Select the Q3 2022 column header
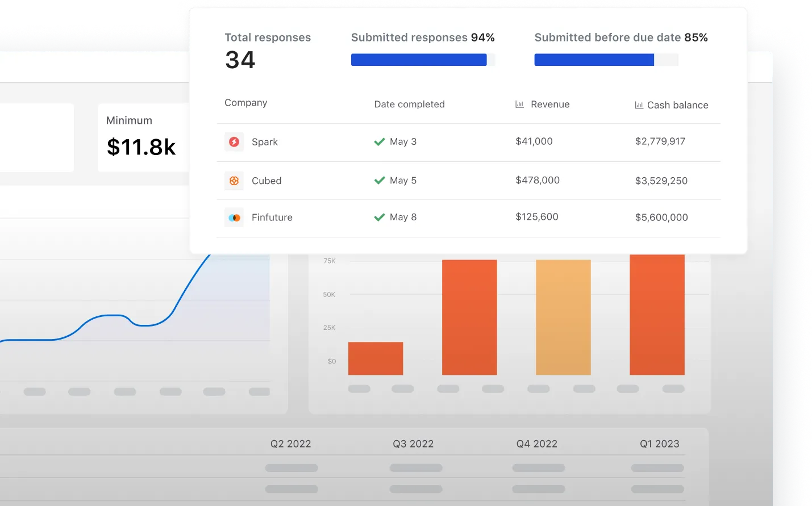The height and width of the screenshot is (506, 812). (413, 444)
